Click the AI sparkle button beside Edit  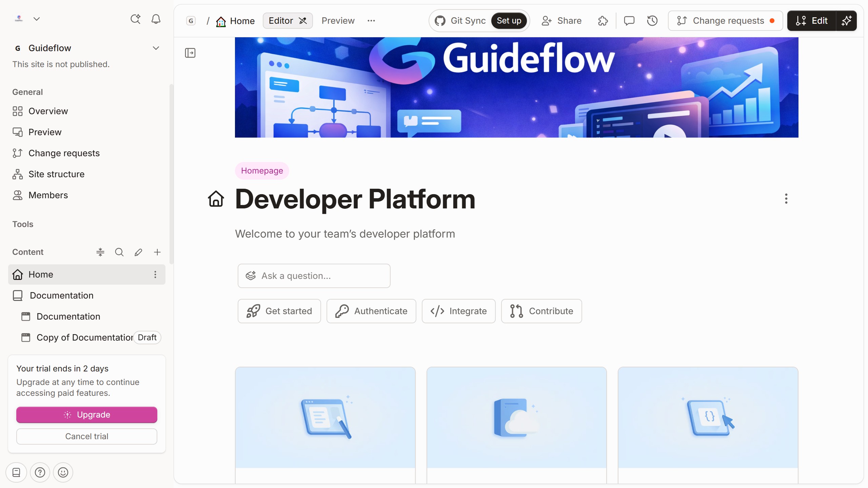pyautogui.click(x=847, y=21)
